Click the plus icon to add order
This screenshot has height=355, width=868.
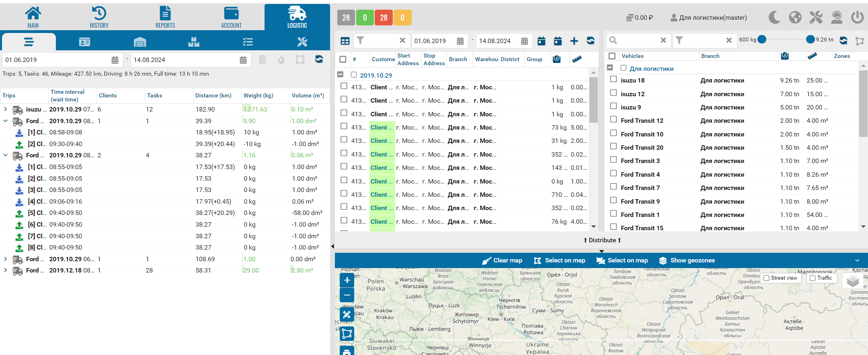click(574, 41)
